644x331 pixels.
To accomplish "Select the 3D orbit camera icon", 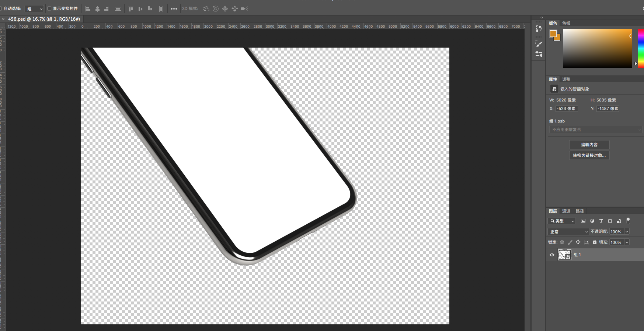I will (x=206, y=8).
